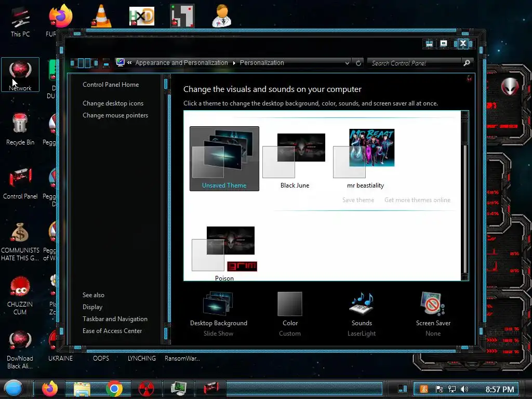Click the control panel address bar icon
The height and width of the screenshot is (399, 532).
(x=120, y=62)
